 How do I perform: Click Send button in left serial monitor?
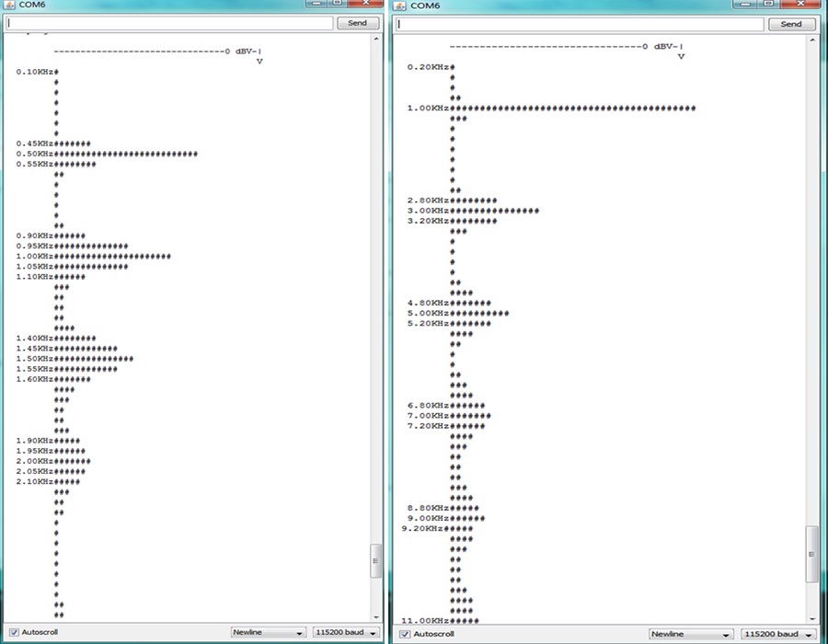click(x=358, y=23)
